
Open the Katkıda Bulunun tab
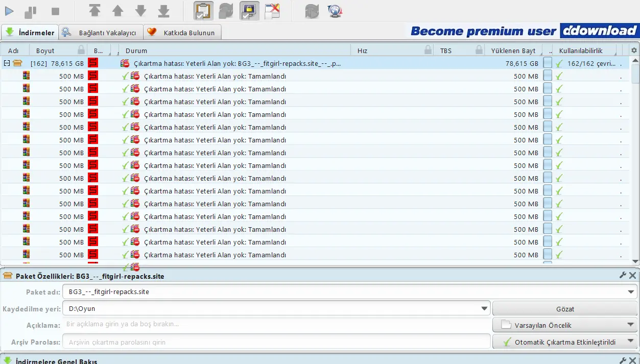tap(182, 33)
